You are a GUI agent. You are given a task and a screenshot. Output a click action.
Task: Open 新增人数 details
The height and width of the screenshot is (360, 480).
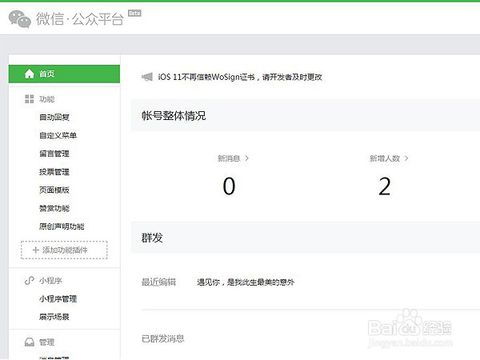click(x=385, y=158)
